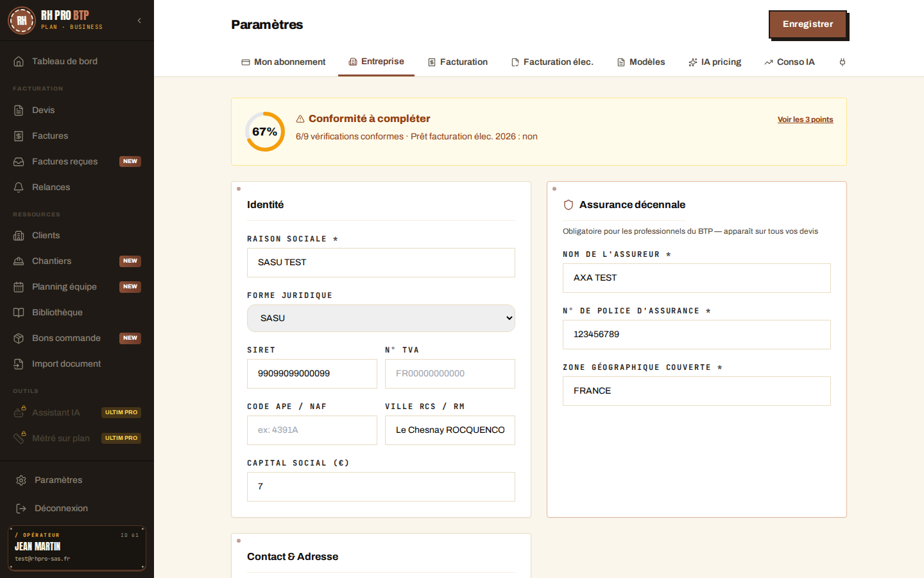Open Bons commande box icon

19,338
